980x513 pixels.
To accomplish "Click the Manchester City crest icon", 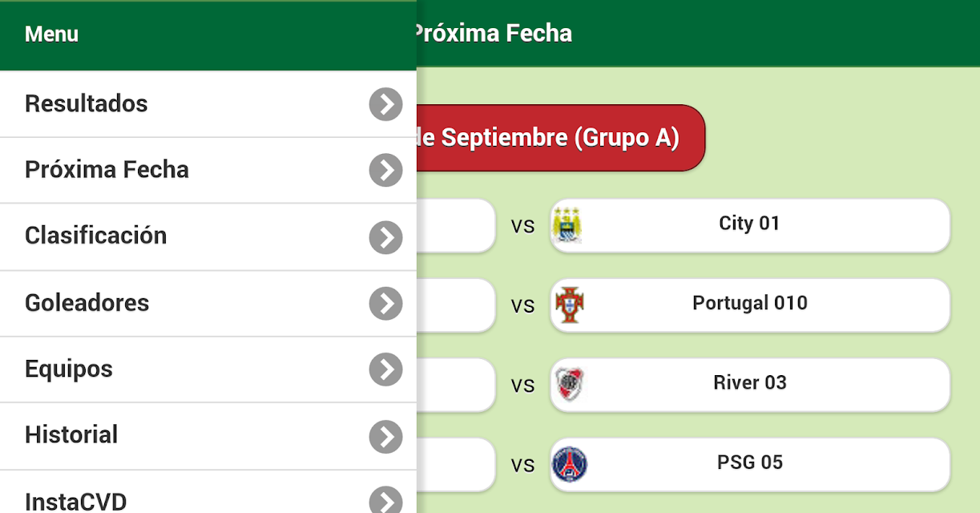I will pyautogui.click(x=567, y=225).
